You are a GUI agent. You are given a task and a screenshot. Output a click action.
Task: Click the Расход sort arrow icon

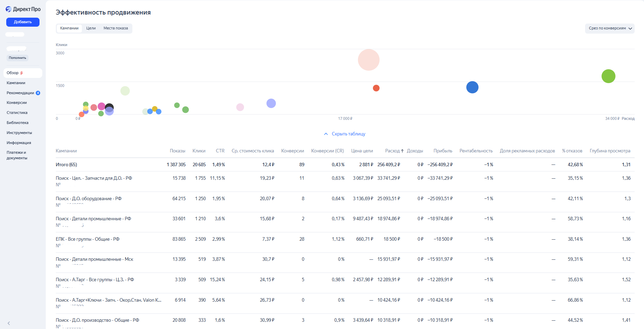[402, 151]
